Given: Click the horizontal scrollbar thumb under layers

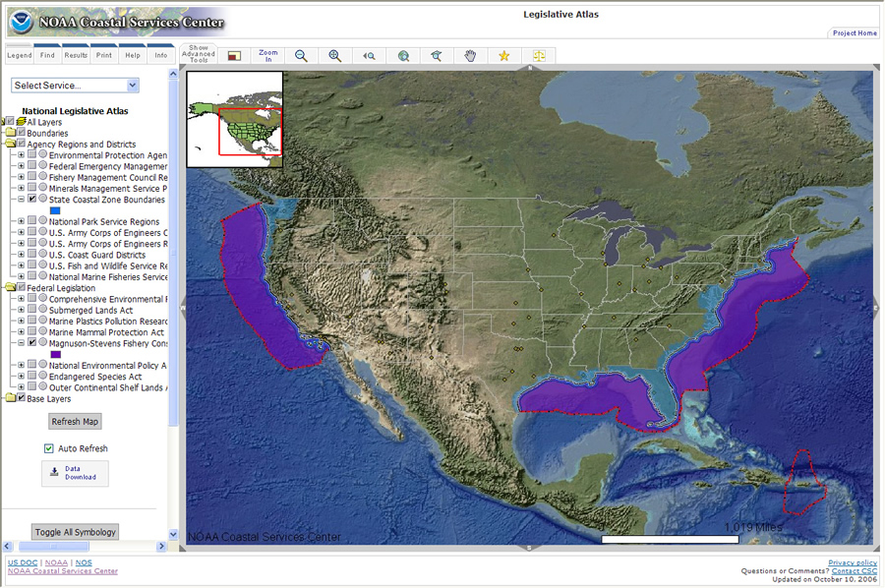Looking at the screenshot, I should pos(54,546).
